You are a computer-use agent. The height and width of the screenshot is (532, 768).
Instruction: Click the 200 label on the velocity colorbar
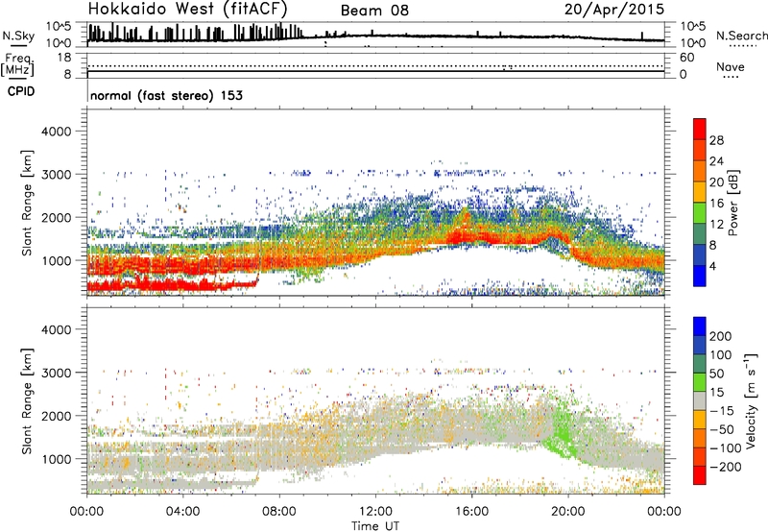coord(721,336)
